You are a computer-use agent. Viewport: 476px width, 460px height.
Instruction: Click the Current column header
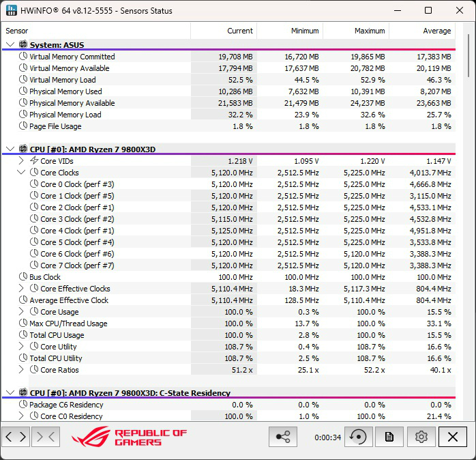coord(224,31)
